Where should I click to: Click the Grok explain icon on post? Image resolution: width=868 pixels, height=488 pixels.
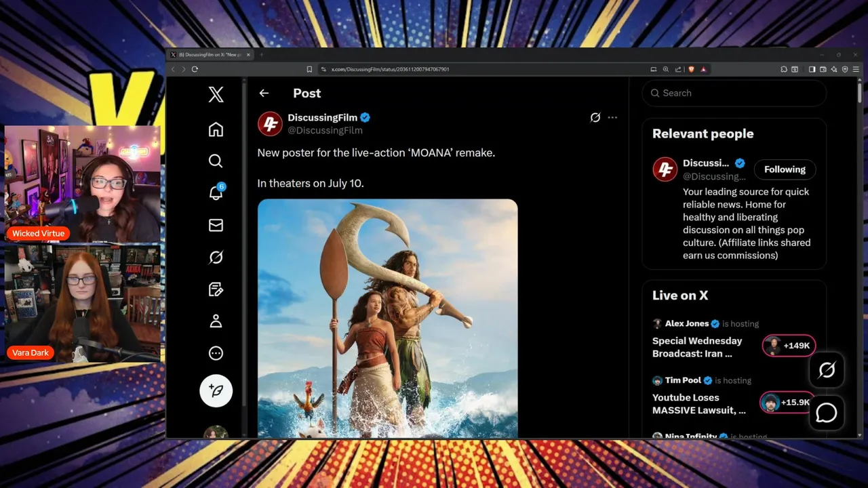click(x=595, y=117)
